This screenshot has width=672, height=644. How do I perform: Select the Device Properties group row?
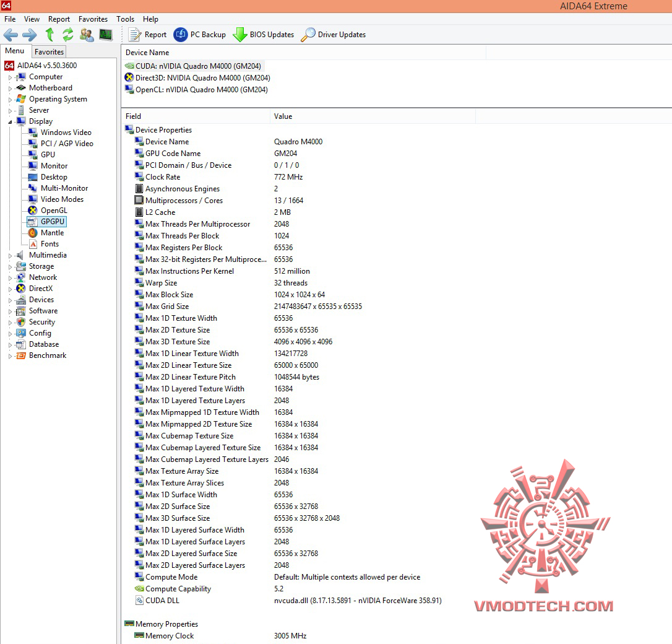point(158,130)
